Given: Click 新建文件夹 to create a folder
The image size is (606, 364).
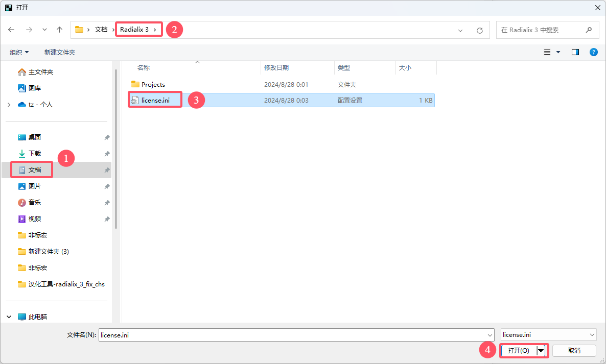Looking at the screenshot, I should point(60,53).
